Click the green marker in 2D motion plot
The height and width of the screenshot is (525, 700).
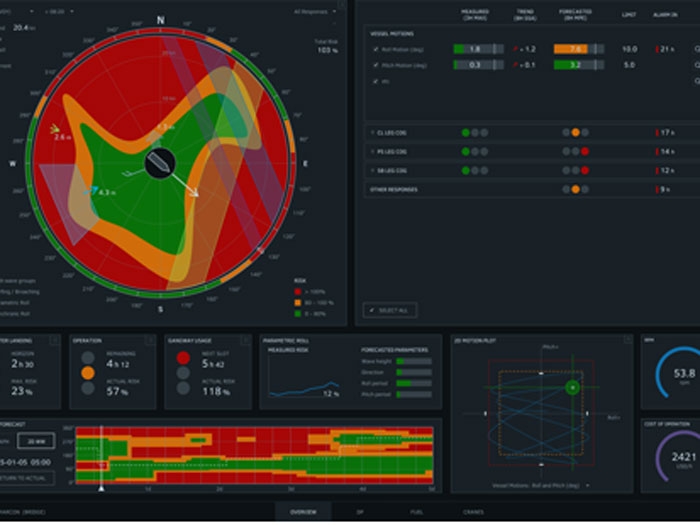click(572, 388)
